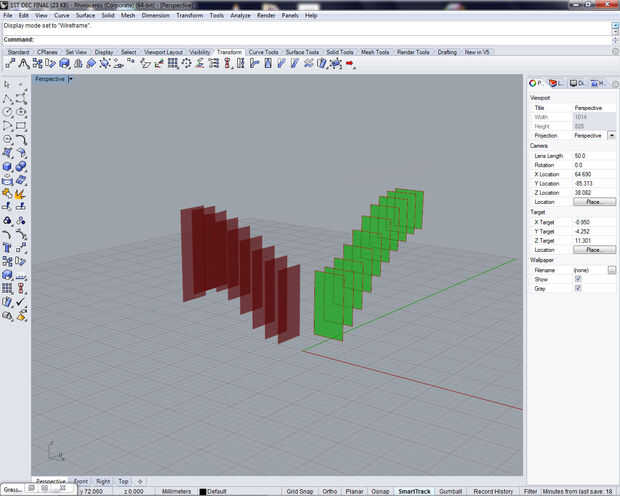620x496 pixels.
Task: Add a new viewport tab with the plus icon
Action: [x=140, y=481]
